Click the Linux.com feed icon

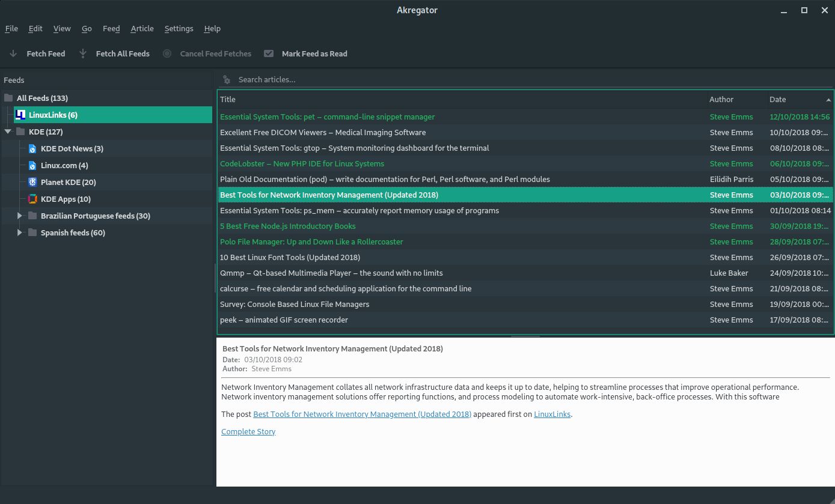click(x=32, y=165)
